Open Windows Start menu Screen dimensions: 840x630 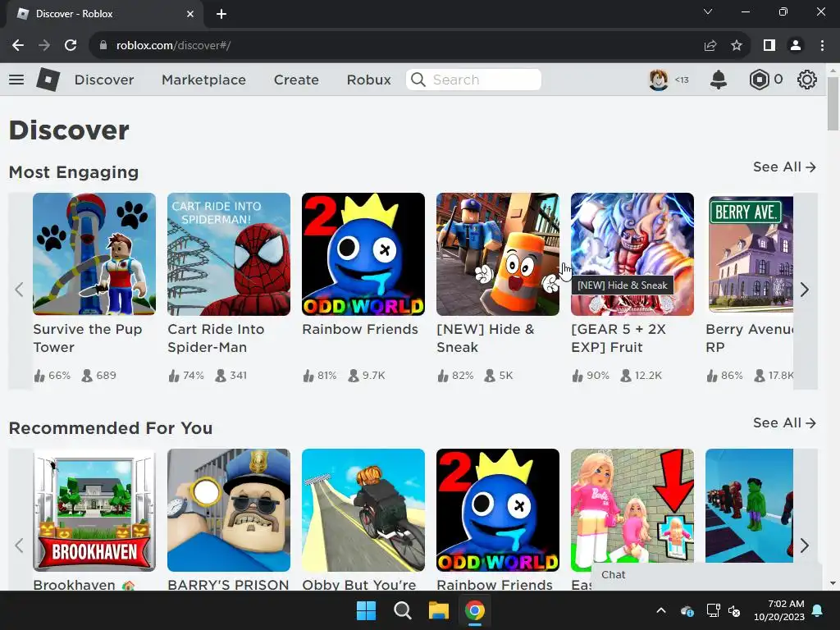[x=367, y=610]
